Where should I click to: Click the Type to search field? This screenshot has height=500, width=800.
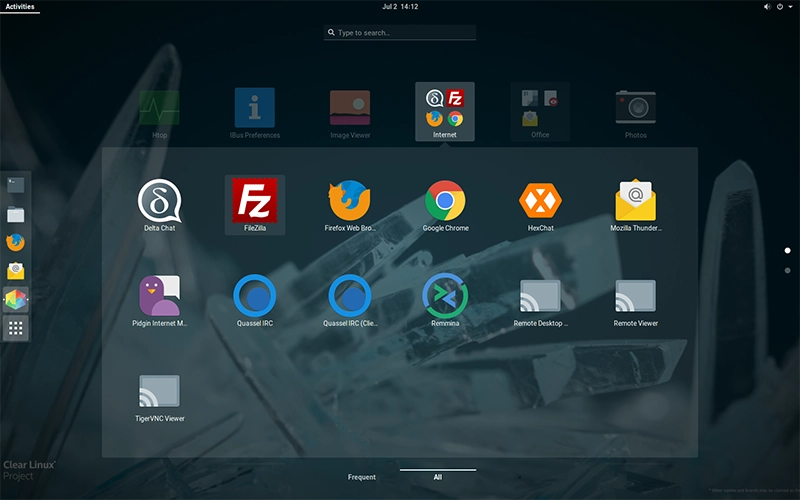click(400, 32)
